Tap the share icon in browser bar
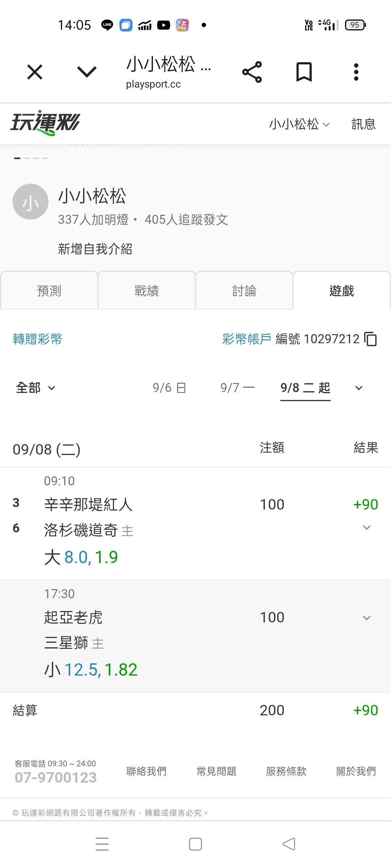 252,72
